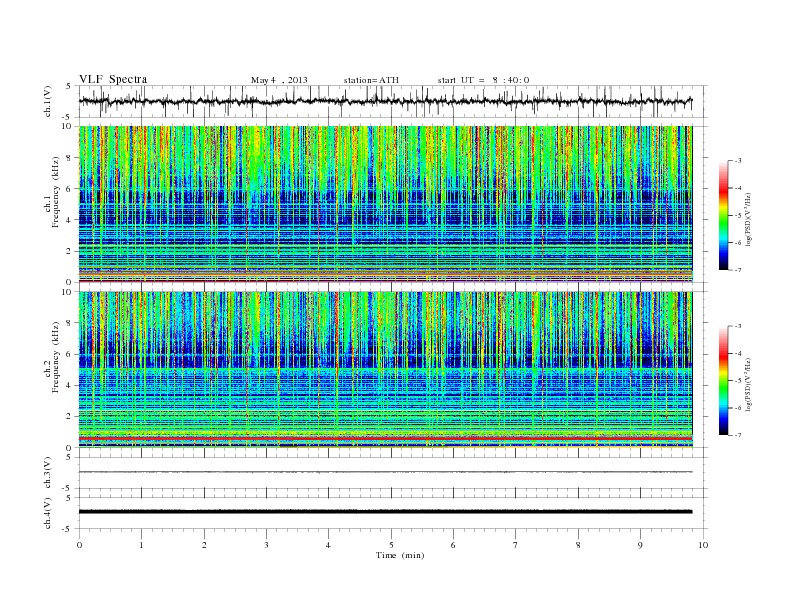Image resolution: width=792 pixels, height=612 pixels.
Task: Click the "2" tick on the time axis
Action: click(204, 545)
